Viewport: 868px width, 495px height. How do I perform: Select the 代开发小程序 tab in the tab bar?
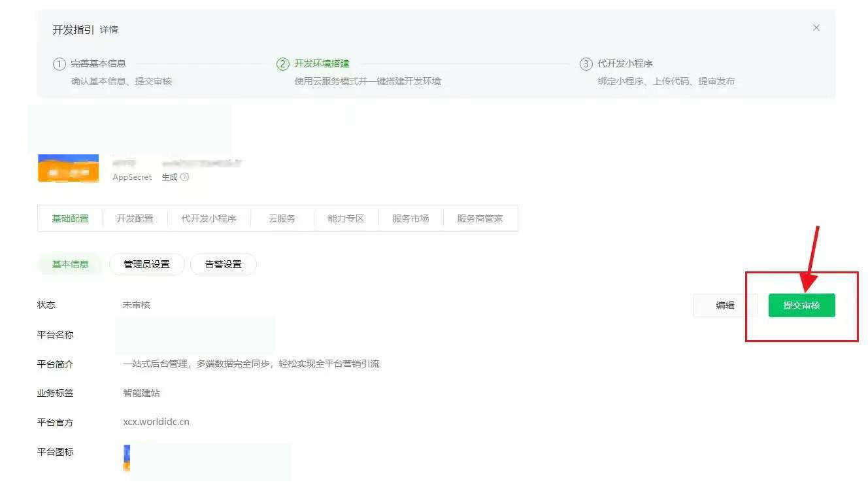pyautogui.click(x=209, y=218)
